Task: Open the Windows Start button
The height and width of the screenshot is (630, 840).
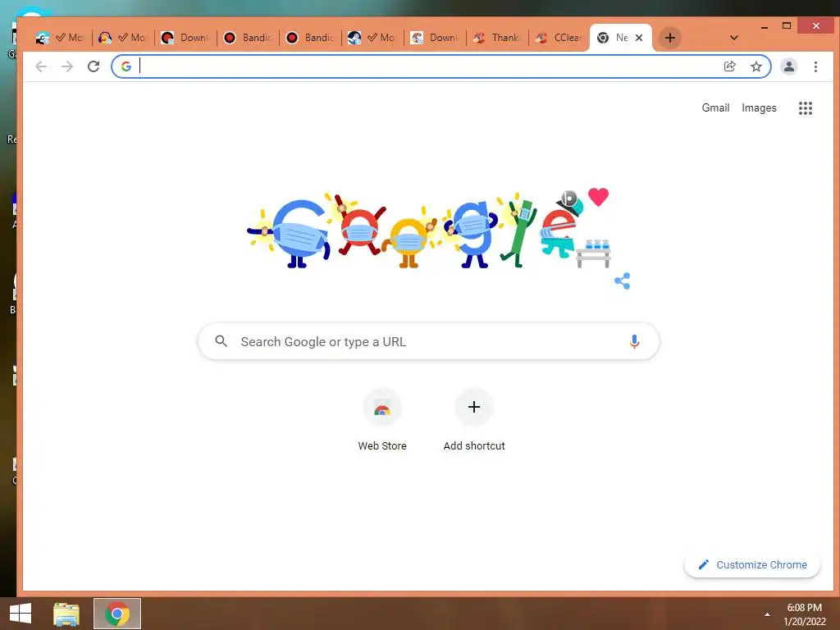Action: point(21,614)
